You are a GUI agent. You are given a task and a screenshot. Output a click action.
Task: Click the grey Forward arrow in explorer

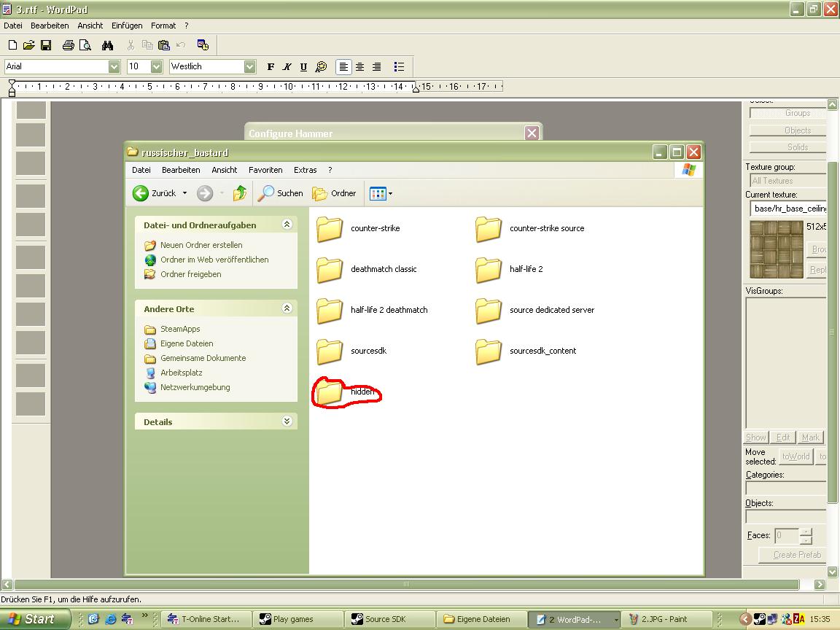point(205,193)
